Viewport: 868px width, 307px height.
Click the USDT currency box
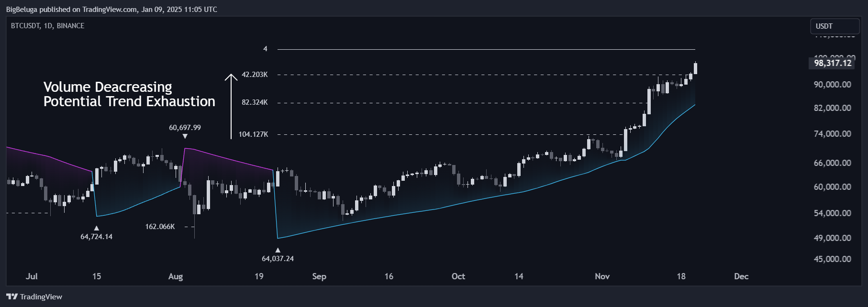point(834,26)
